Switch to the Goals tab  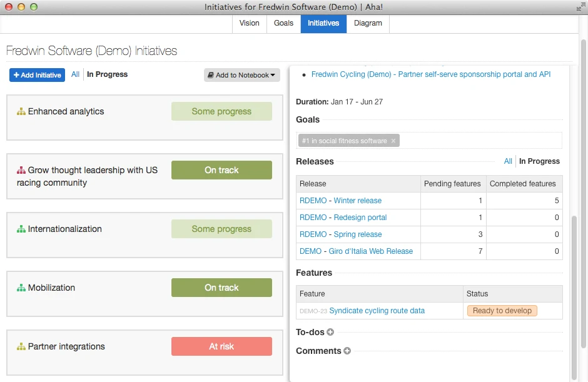(283, 23)
